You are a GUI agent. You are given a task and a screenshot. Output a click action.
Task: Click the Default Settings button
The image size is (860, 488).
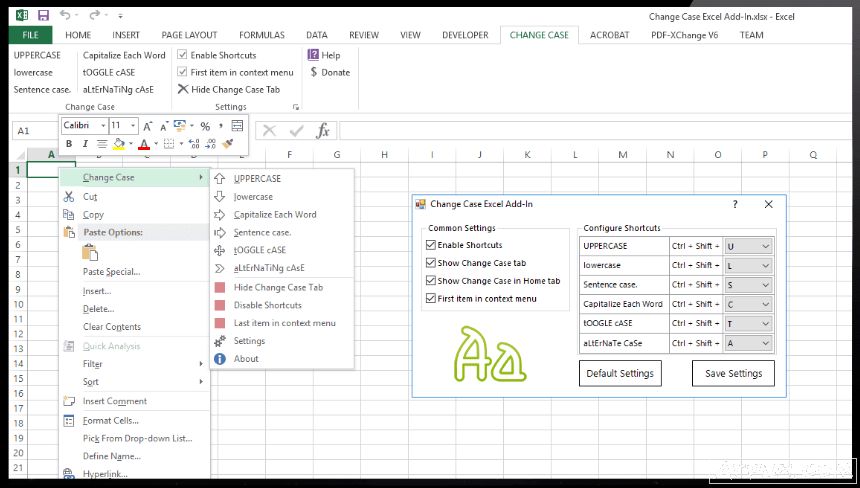click(x=620, y=373)
